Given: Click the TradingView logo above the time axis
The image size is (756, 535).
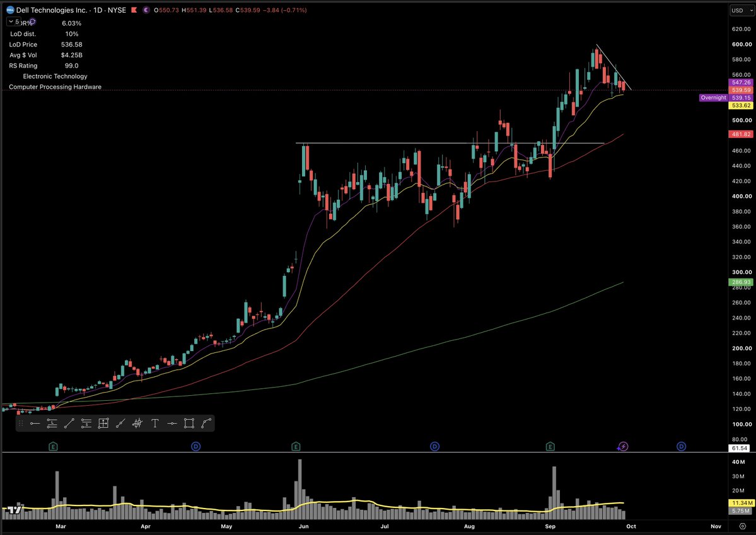Looking at the screenshot, I should pyautogui.click(x=15, y=510).
